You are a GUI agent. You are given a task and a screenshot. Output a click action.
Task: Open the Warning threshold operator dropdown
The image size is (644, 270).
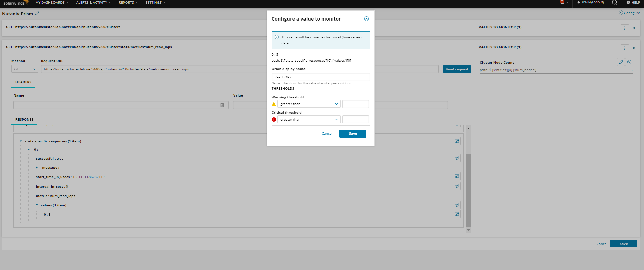pos(309,104)
